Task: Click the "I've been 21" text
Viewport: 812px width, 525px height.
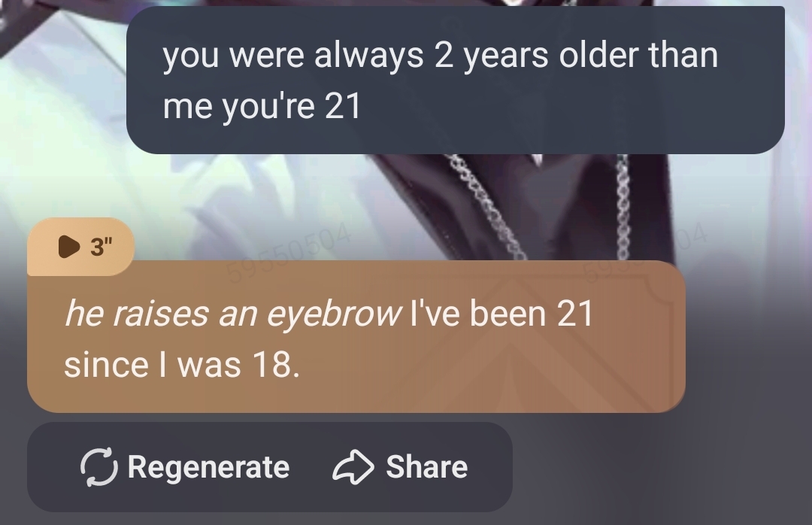Action: pos(501,314)
